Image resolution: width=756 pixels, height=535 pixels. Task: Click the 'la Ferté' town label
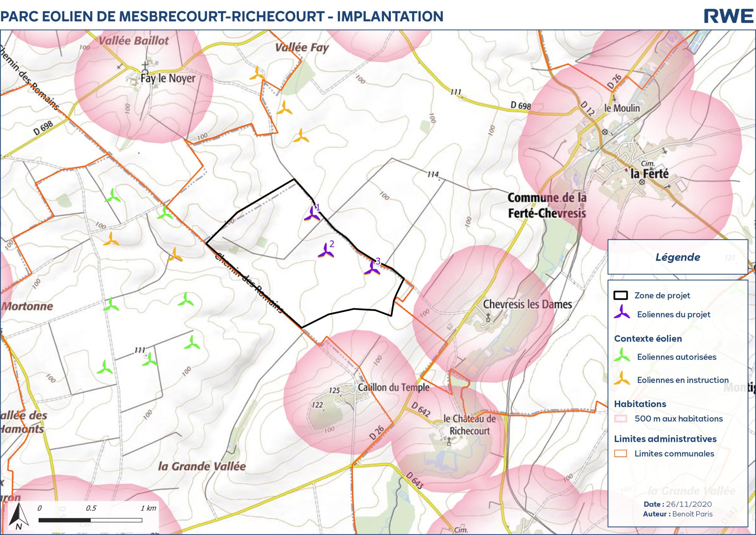(650, 174)
